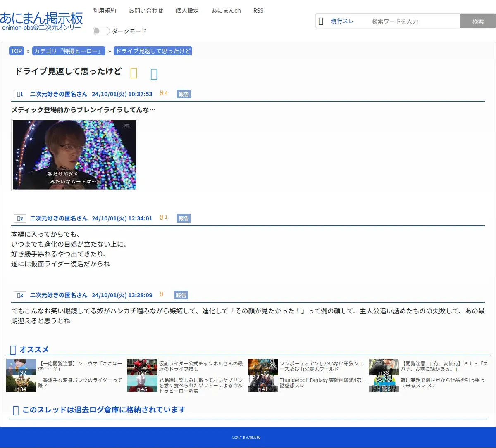Image resolution: width=496 pixels, height=448 pixels.
Task: Open Thunderbolt Fantasy 東離劍遊紀4 thread
Action: [323, 383]
